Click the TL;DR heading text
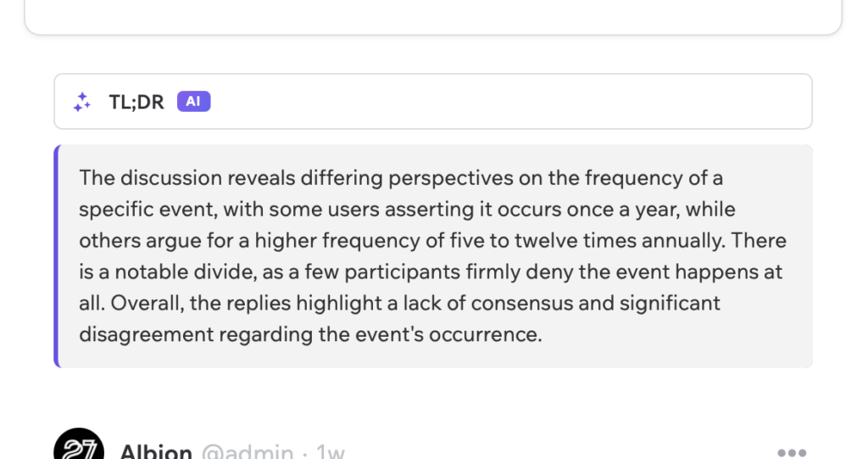868x459 pixels. 136,103
